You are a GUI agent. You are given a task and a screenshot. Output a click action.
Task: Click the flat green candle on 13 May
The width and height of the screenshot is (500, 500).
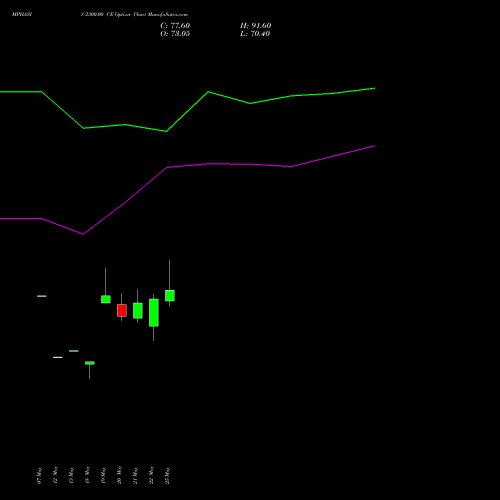[74, 351]
